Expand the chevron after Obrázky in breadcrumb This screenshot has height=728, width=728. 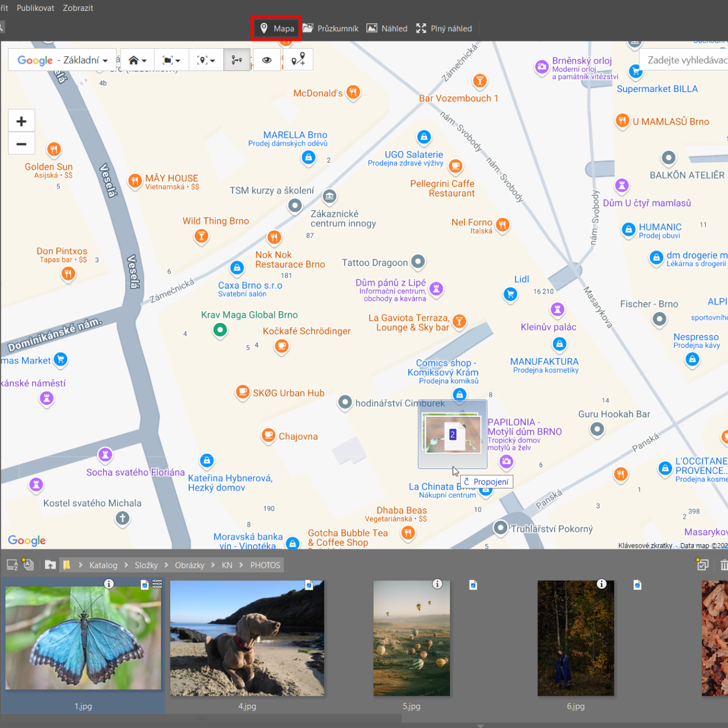pos(214,565)
